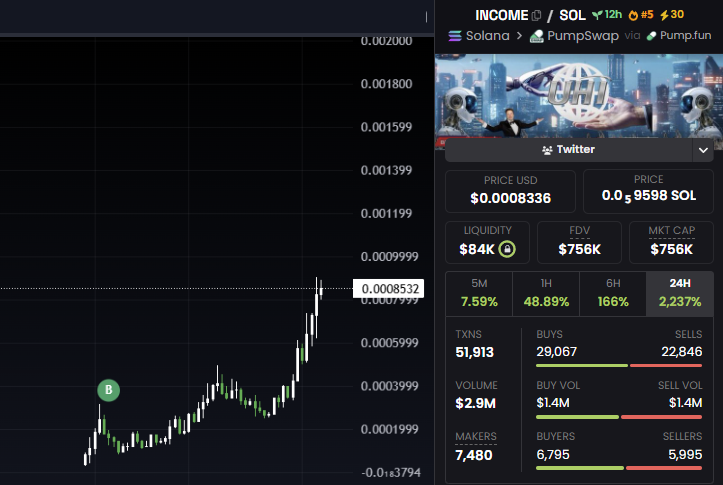Screen dimensions: 723x485
Task: Click the green sprout 12h age icon
Action: click(597, 15)
